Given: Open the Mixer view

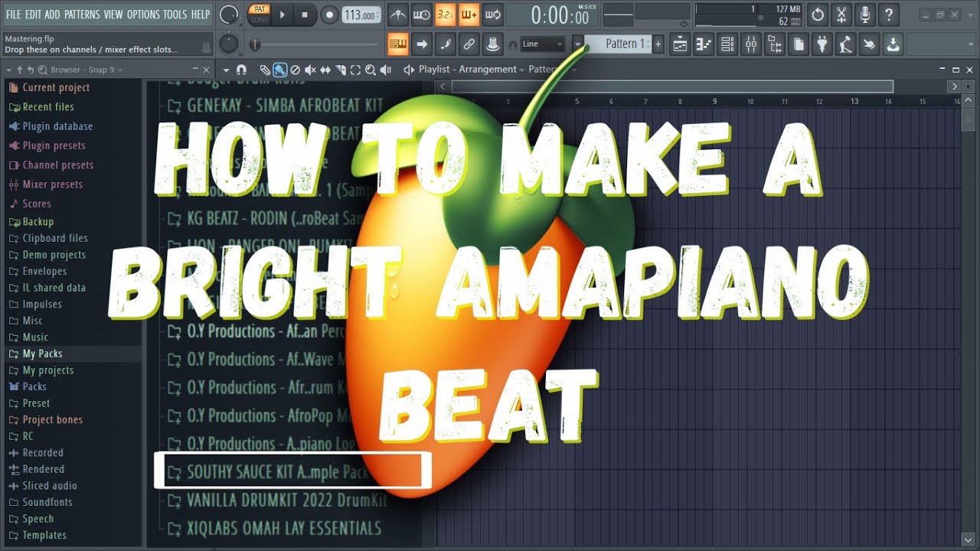Looking at the screenshot, I should pyautogui.click(x=751, y=44).
